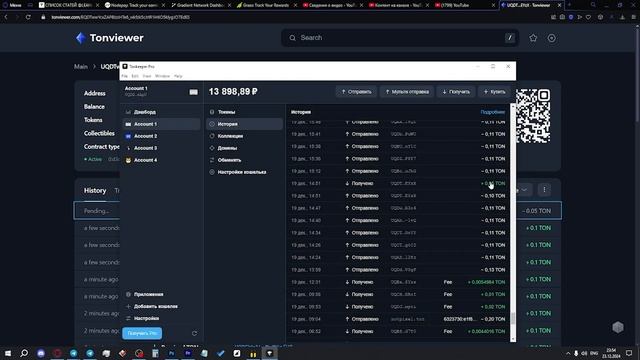
Task: Click the browser back arrow
Action: pyautogui.click(x=6, y=17)
